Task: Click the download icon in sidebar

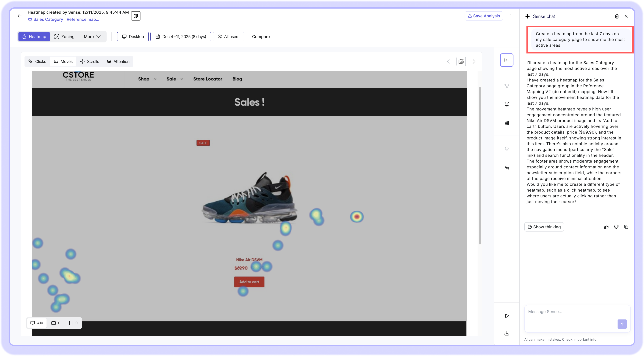Action: (x=507, y=333)
